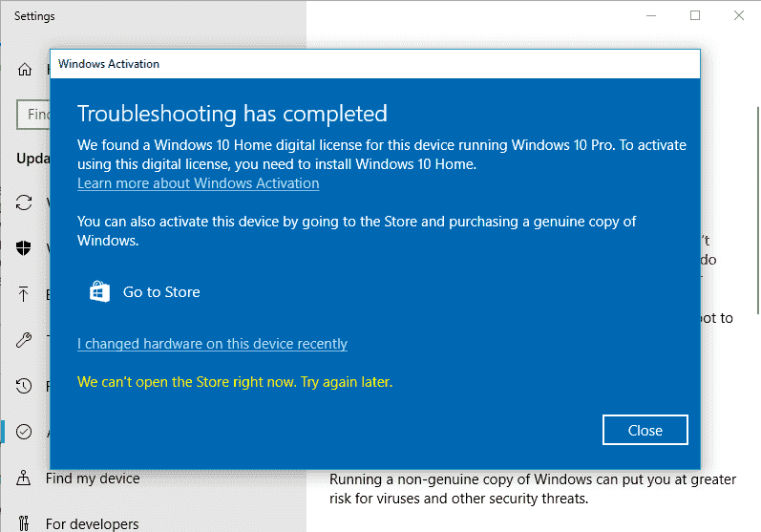The image size is (761, 532).
Task: Open Find my device in sidebar
Action: point(93,479)
